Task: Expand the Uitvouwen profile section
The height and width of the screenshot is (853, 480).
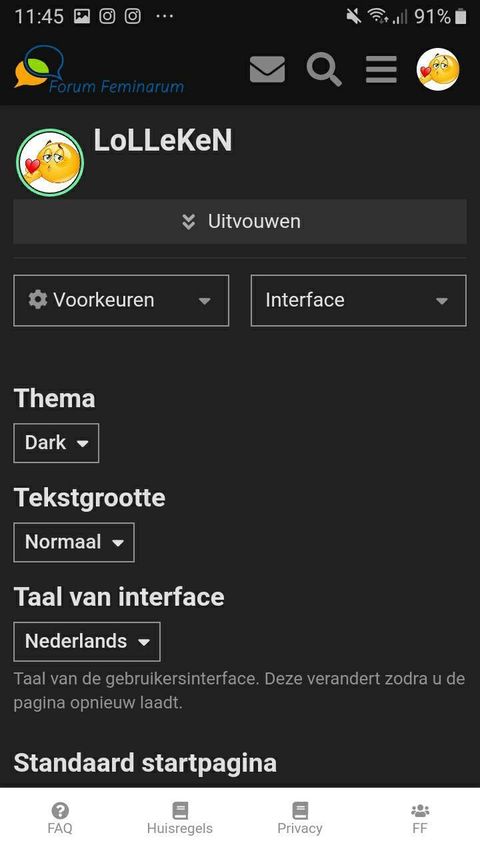Action: [x=240, y=221]
